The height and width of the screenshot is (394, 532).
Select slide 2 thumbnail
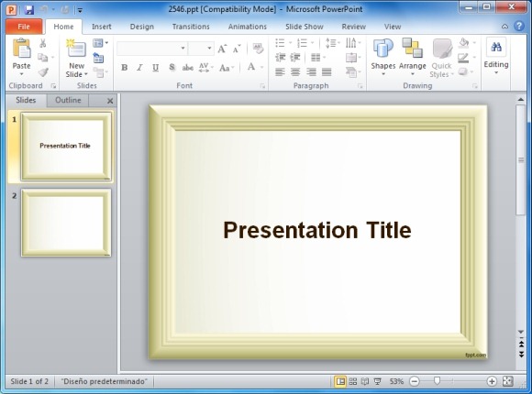(66, 223)
